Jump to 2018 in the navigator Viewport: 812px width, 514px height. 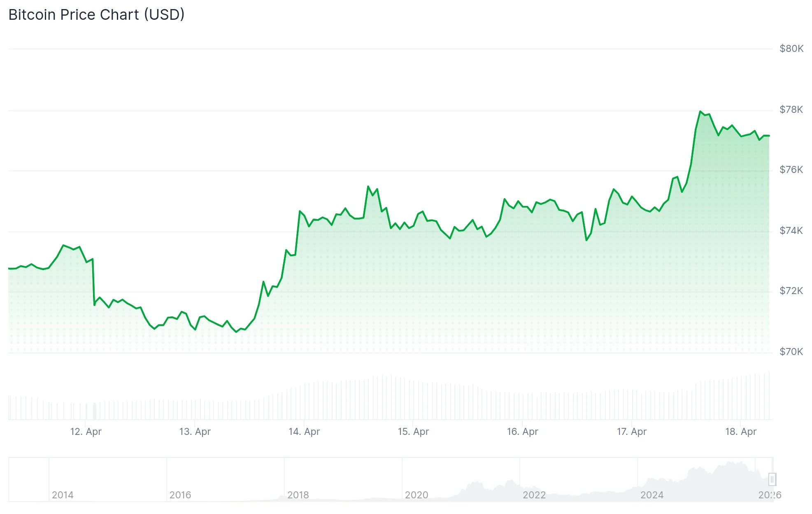tap(298, 495)
